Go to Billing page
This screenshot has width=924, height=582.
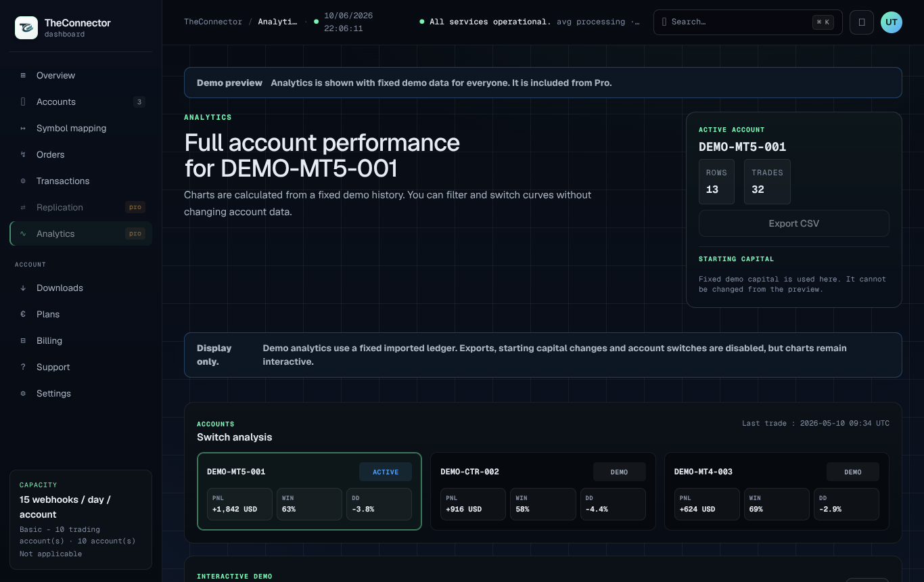tap(80, 340)
